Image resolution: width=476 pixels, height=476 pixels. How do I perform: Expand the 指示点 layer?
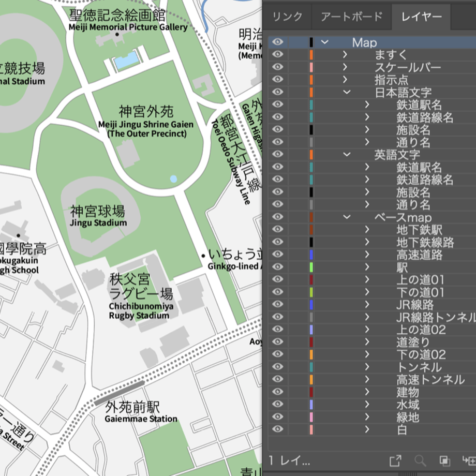click(x=345, y=80)
